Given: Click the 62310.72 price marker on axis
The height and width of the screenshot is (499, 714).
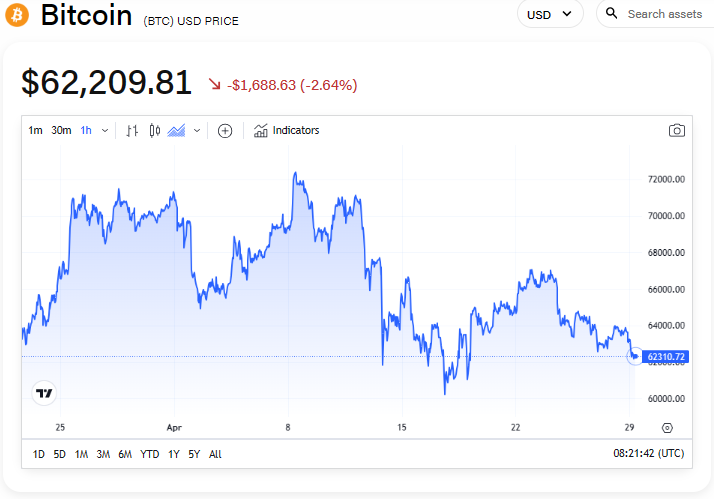Looking at the screenshot, I should coord(665,356).
